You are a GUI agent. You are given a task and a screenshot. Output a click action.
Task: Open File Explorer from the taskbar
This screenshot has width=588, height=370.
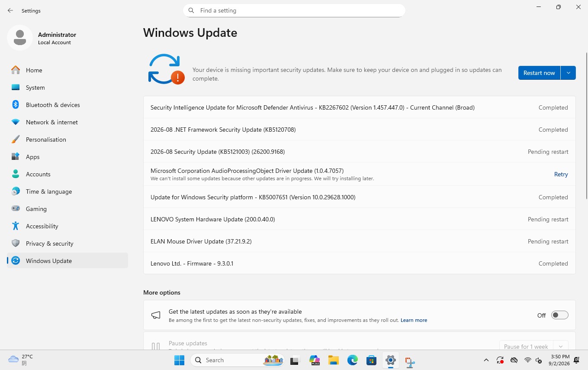coord(333,360)
